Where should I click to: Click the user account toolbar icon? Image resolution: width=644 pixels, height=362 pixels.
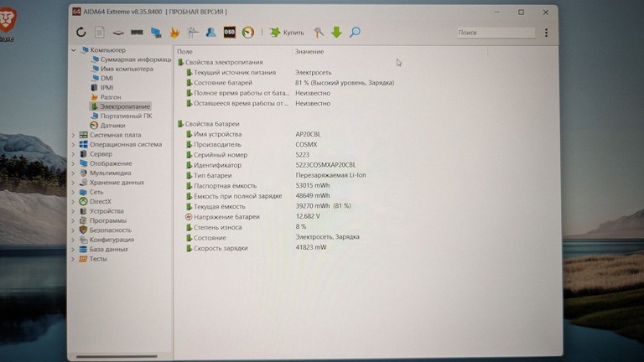click(210, 32)
